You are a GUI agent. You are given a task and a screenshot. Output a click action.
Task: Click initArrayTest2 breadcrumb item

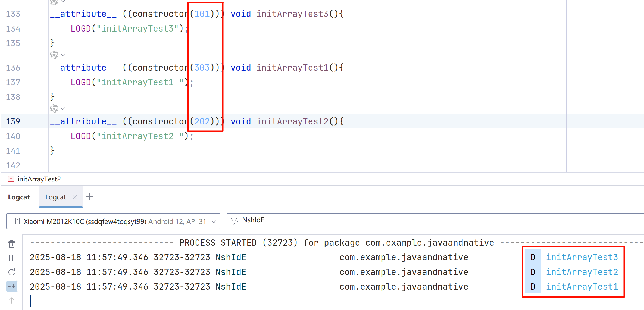[x=39, y=179]
